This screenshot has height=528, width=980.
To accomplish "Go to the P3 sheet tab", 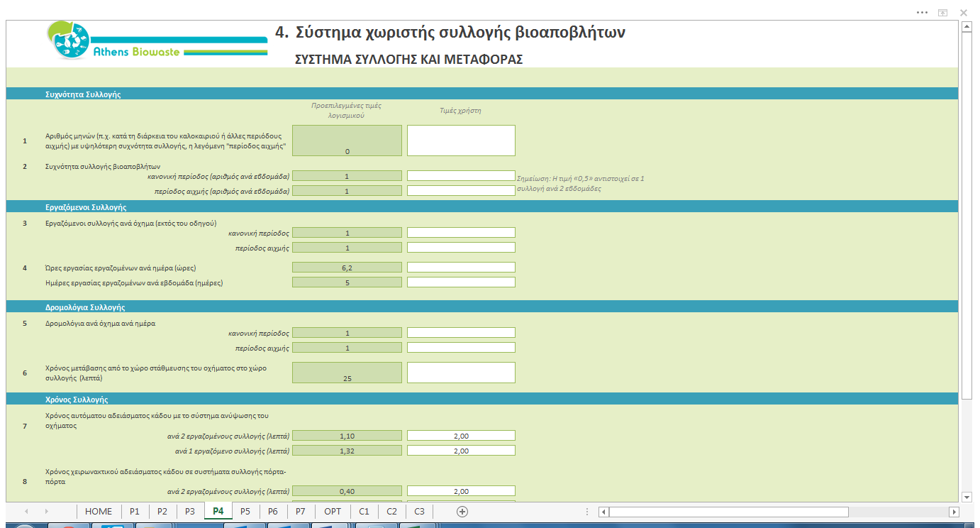I will pos(190,511).
